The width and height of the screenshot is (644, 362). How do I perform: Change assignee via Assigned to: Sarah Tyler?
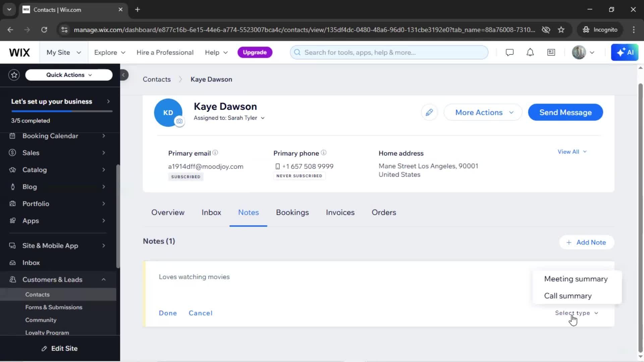click(229, 118)
